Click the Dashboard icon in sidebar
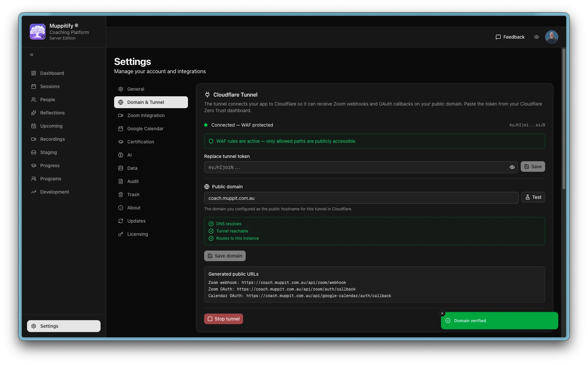This screenshot has height=365, width=588. tap(34, 73)
